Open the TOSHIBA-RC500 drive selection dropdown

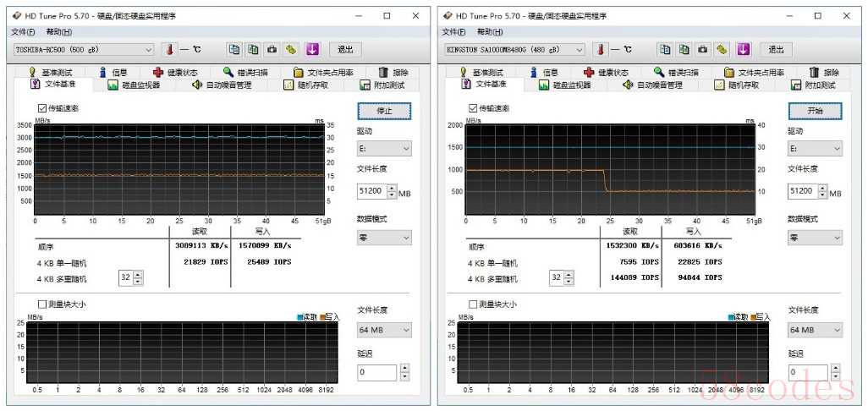(x=83, y=50)
